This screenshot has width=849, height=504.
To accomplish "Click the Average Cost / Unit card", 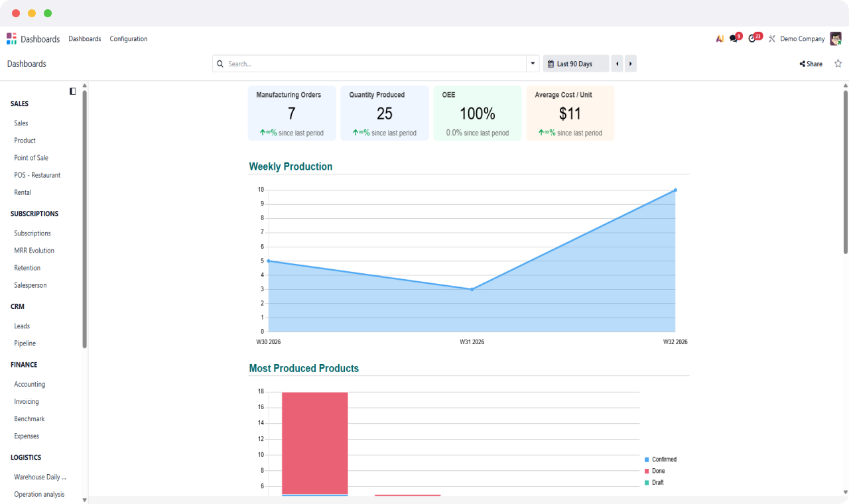I will (x=570, y=113).
